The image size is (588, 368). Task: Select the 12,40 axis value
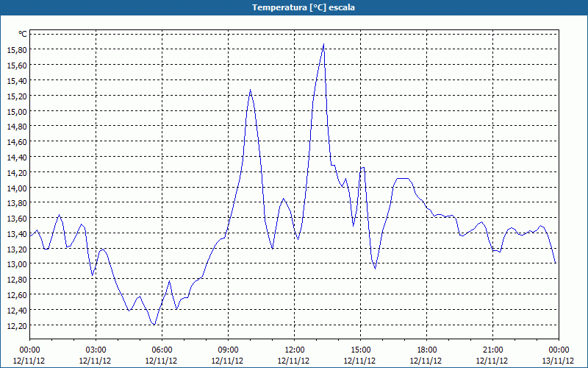[x=17, y=310]
